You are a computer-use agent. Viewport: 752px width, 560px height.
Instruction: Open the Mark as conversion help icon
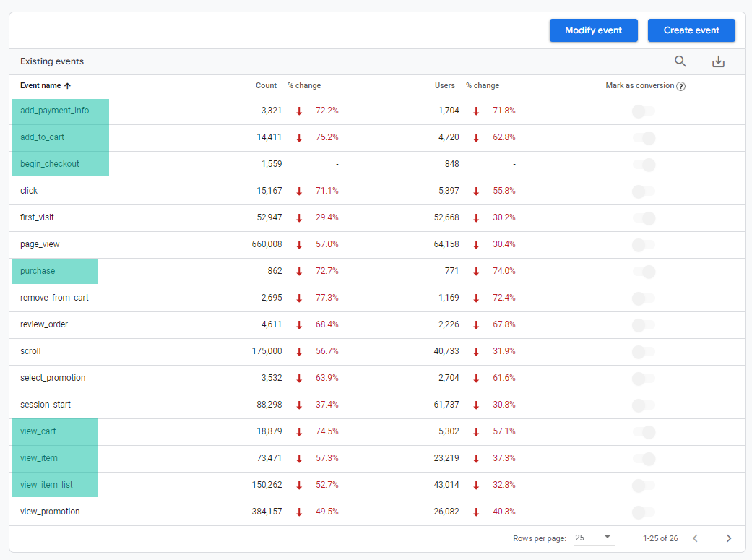680,86
